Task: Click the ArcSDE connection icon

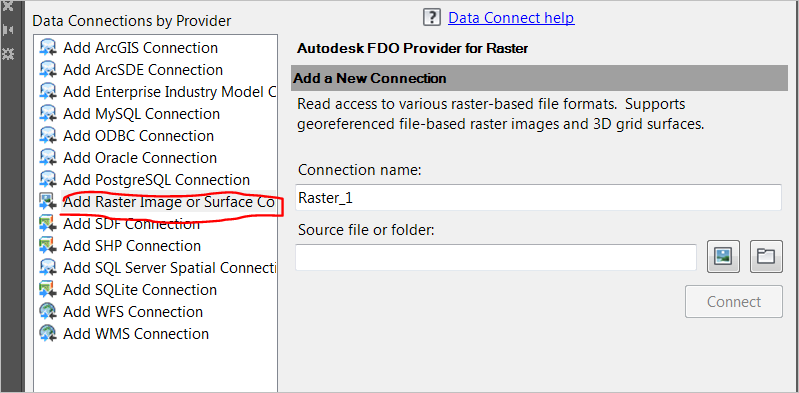Action: point(48,70)
